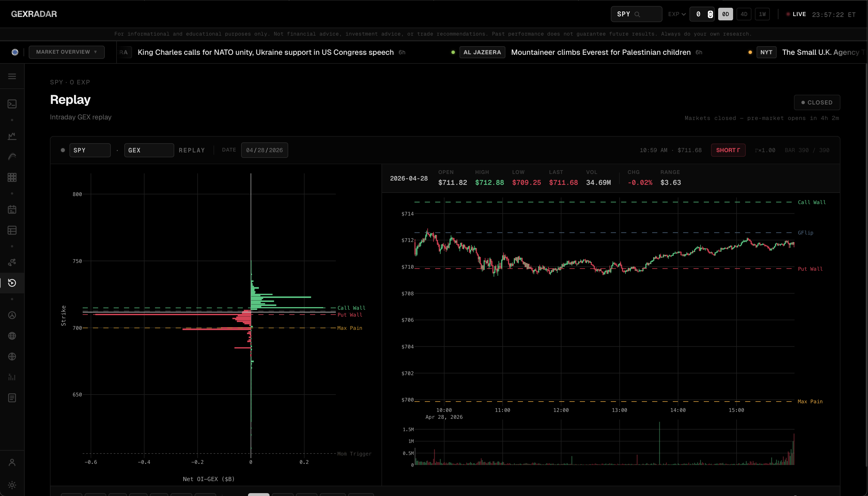Click the Γ×1.00 multiplier text
Screen dimensions: 868x496
(x=765, y=150)
